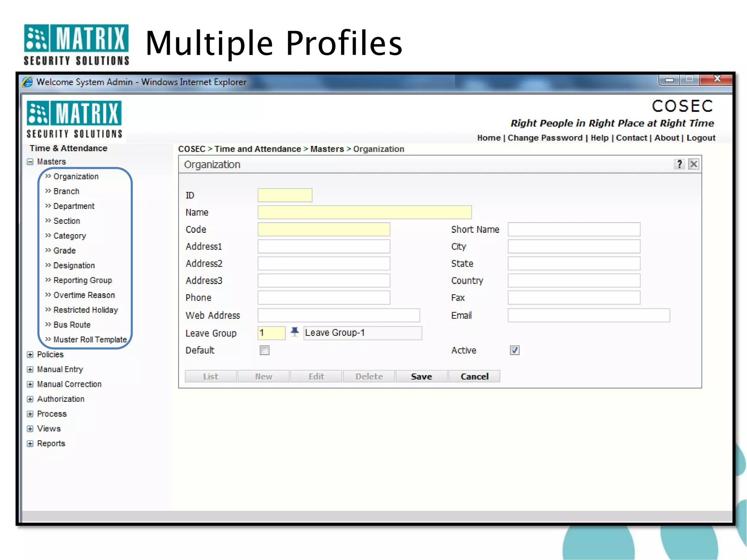The image size is (747, 560).
Task: Click COSEC in the breadcrumb
Action: pyautogui.click(x=192, y=149)
